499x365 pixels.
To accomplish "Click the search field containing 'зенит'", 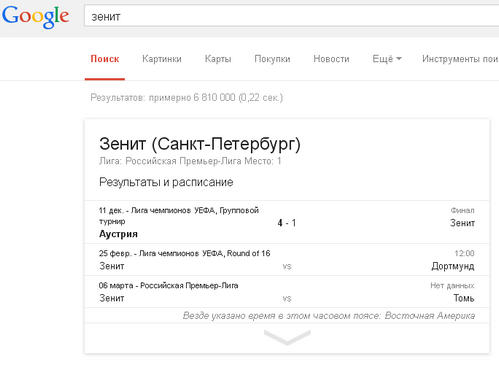I will tap(292, 16).
